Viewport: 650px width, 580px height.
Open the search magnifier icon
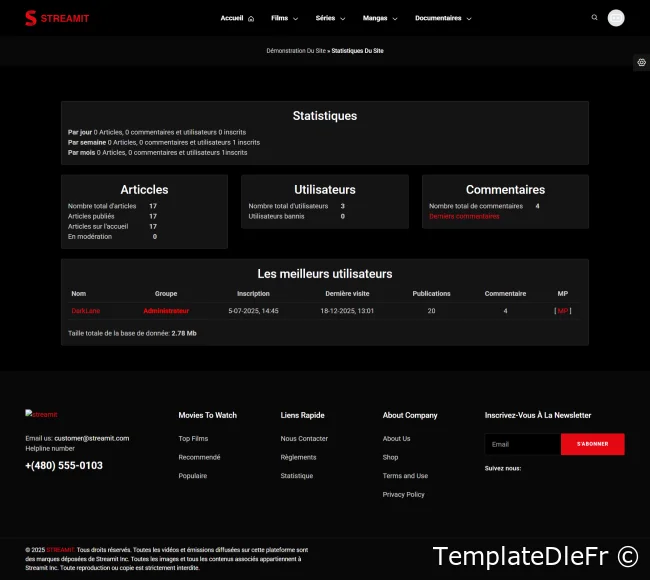595,17
